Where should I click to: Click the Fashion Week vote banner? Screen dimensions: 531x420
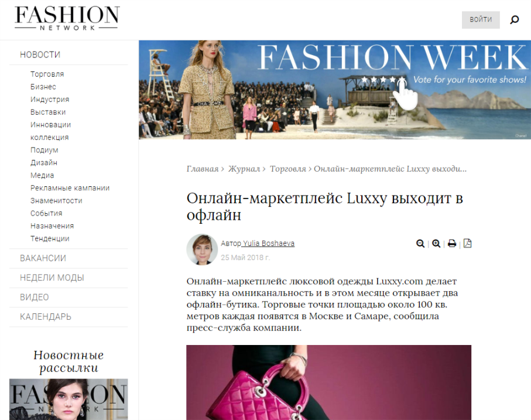[x=335, y=90]
